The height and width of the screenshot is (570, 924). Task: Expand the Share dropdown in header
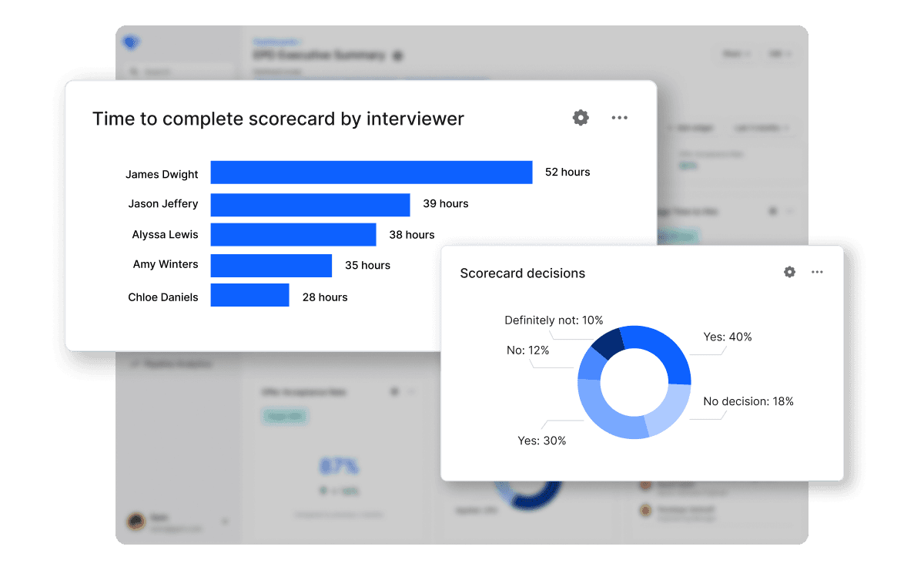coord(735,54)
